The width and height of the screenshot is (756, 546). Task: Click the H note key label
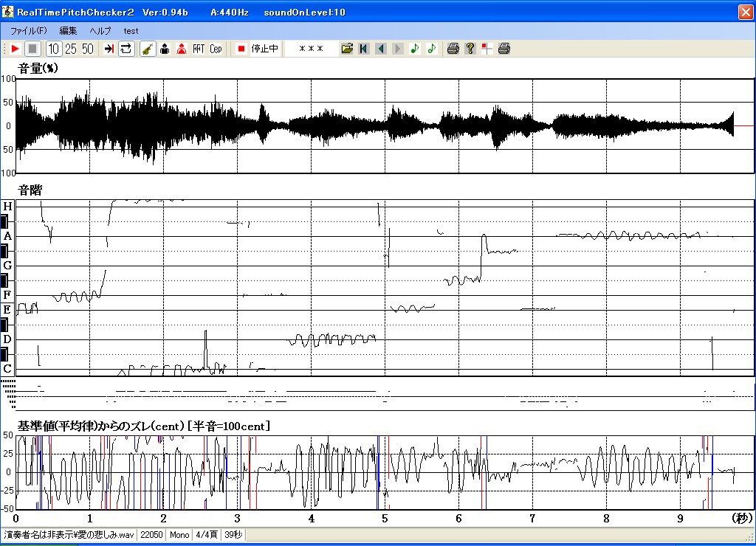[7, 207]
